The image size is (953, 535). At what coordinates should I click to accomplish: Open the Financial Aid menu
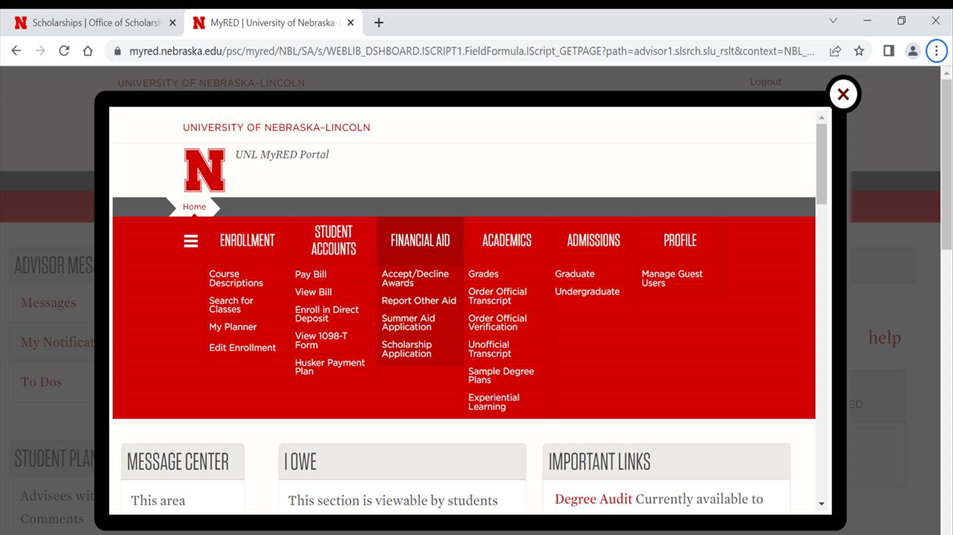point(420,240)
